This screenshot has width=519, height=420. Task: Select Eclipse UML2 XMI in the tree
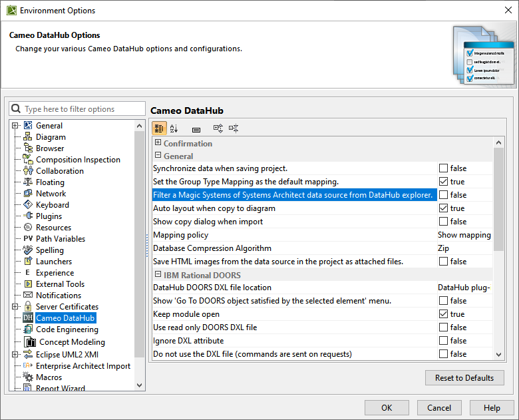pyautogui.click(x=67, y=354)
